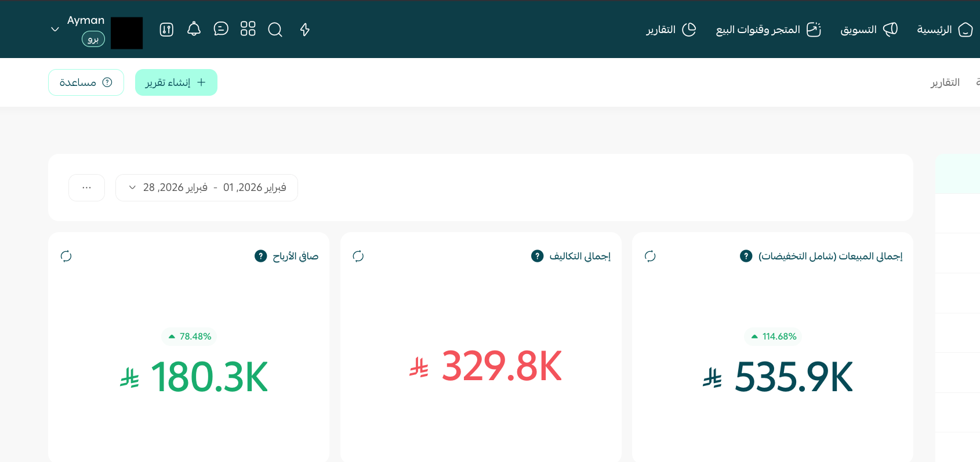Refresh the صافي الأرباح card
Image resolution: width=980 pixels, height=462 pixels.
[66, 256]
